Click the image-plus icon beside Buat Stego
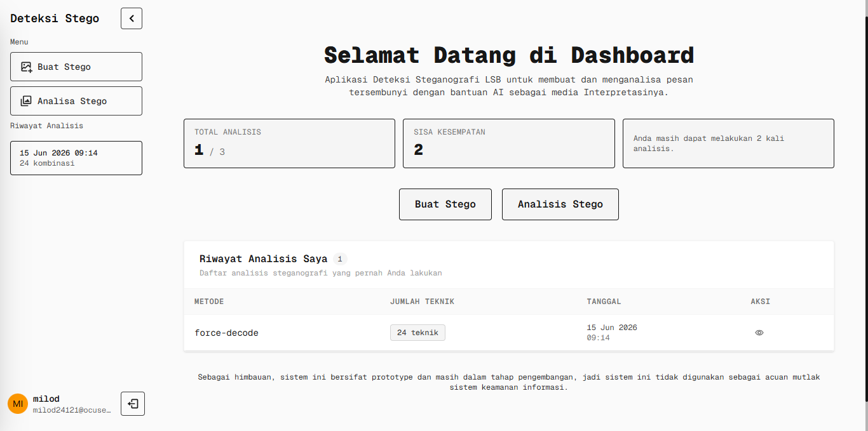This screenshot has height=431, width=868. pos(27,67)
